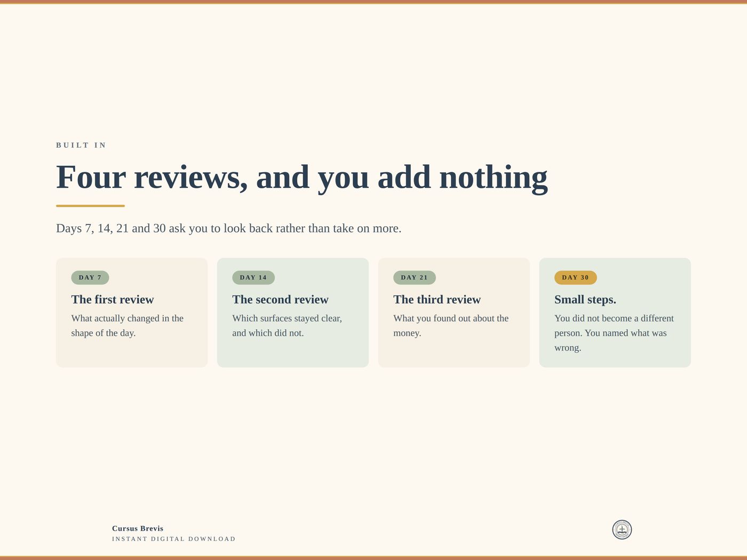Click 'You did not become a different person' text
This screenshot has width=747, height=560.
point(614,333)
